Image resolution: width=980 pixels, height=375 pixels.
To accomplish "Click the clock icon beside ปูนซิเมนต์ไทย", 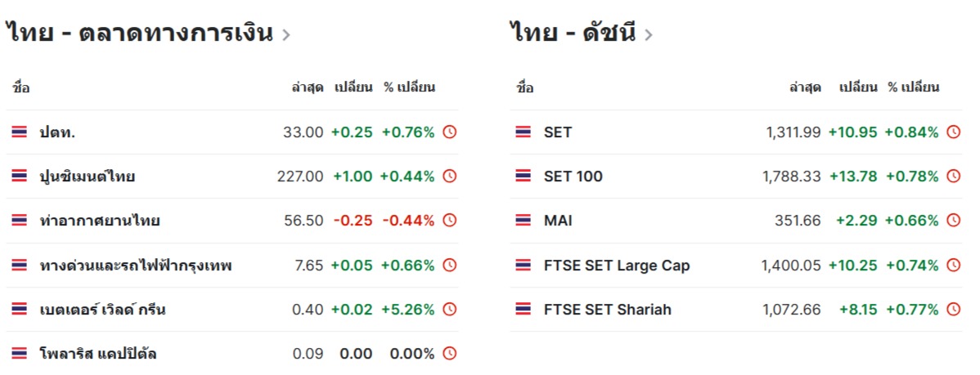I will point(449,176).
